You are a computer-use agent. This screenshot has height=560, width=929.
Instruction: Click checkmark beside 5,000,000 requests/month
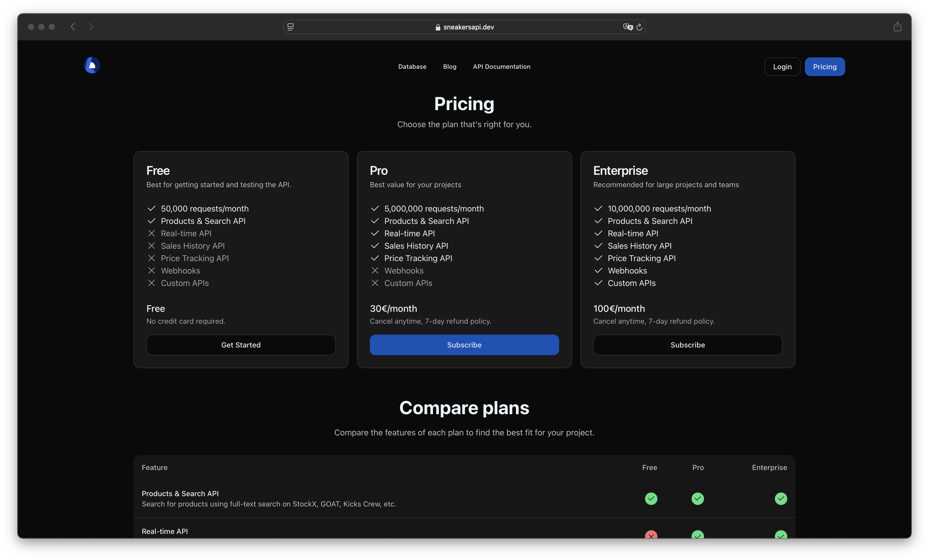click(x=375, y=208)
